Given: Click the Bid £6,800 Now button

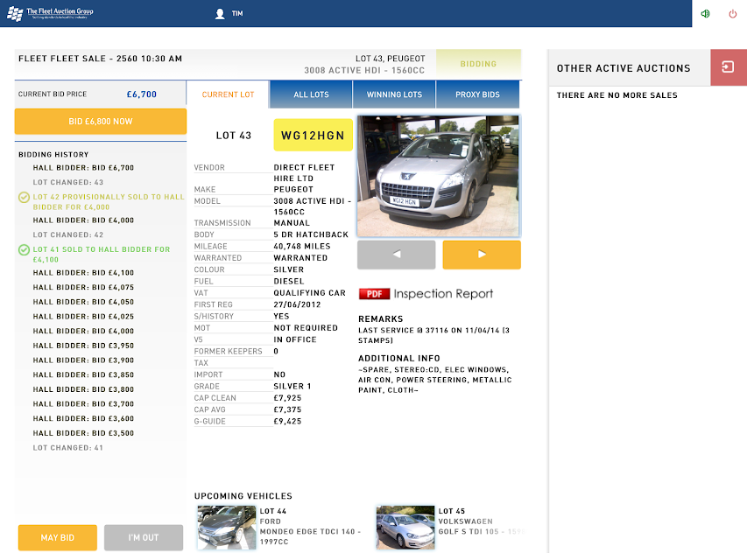Looking at the screenshot, I should (x=101, y=122).
